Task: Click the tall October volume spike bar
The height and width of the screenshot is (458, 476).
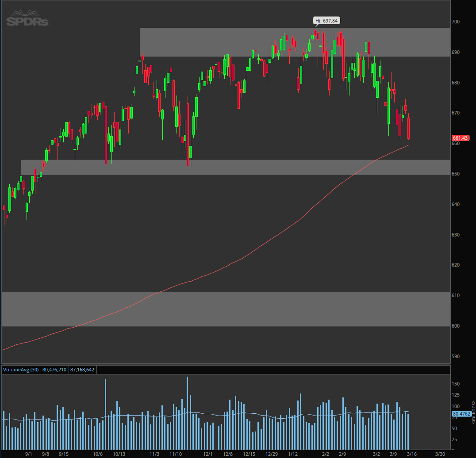Action: coord(105,414)
